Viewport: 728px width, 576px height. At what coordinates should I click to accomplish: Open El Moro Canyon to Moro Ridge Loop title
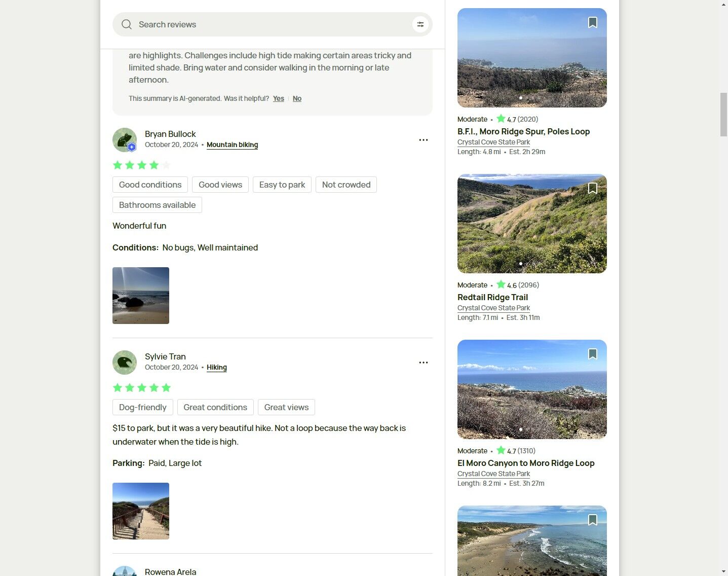[526, 463]
